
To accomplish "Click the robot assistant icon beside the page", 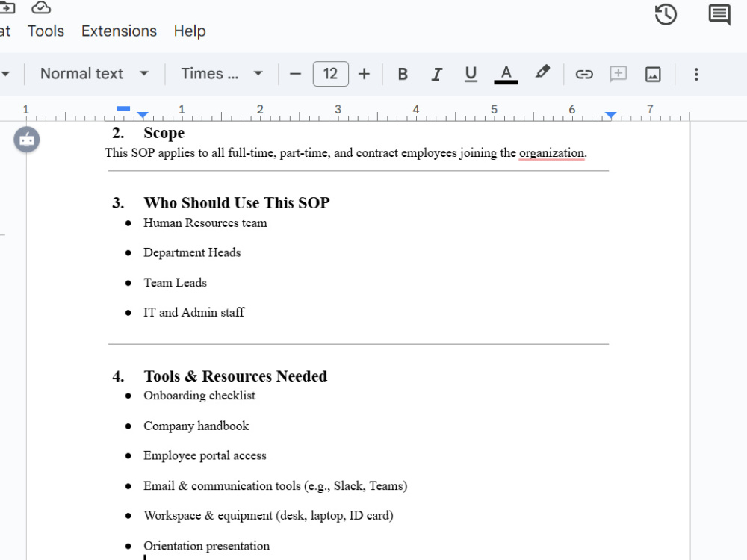I will pyautogui.click(x=27, y=140).
